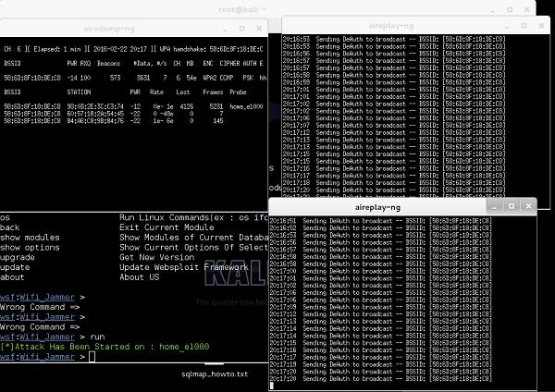This screenshot has height=392, width=555.
Task: Click 'Update Websploit Framework' description text
Action: [184, 267]
